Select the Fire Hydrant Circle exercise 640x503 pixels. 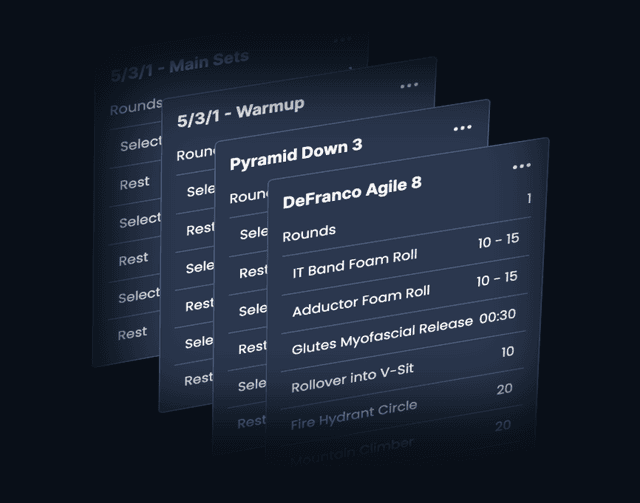(x=353, y=415)
